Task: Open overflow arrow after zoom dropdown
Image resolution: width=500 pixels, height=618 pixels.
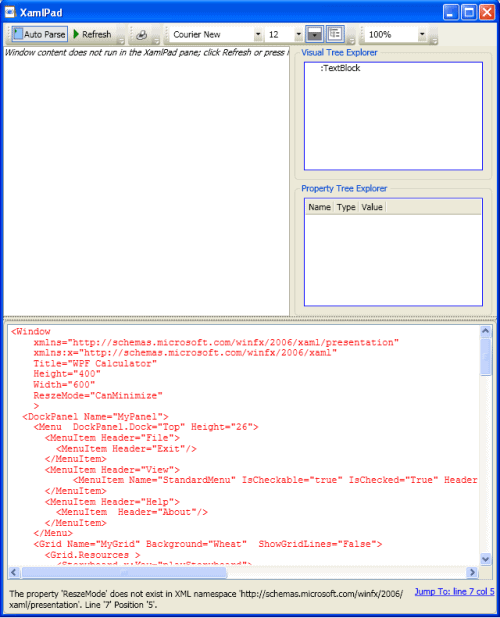Action: click(x=434, y=41)
